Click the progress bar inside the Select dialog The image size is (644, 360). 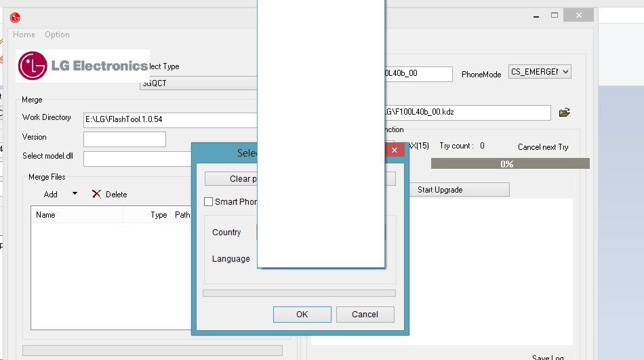coord(300,294)
